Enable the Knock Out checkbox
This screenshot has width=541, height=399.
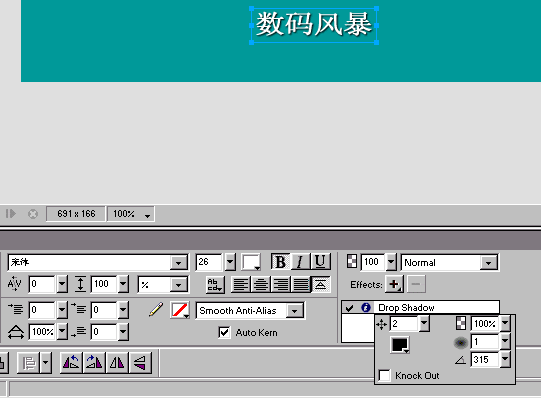tap(384, 375)
